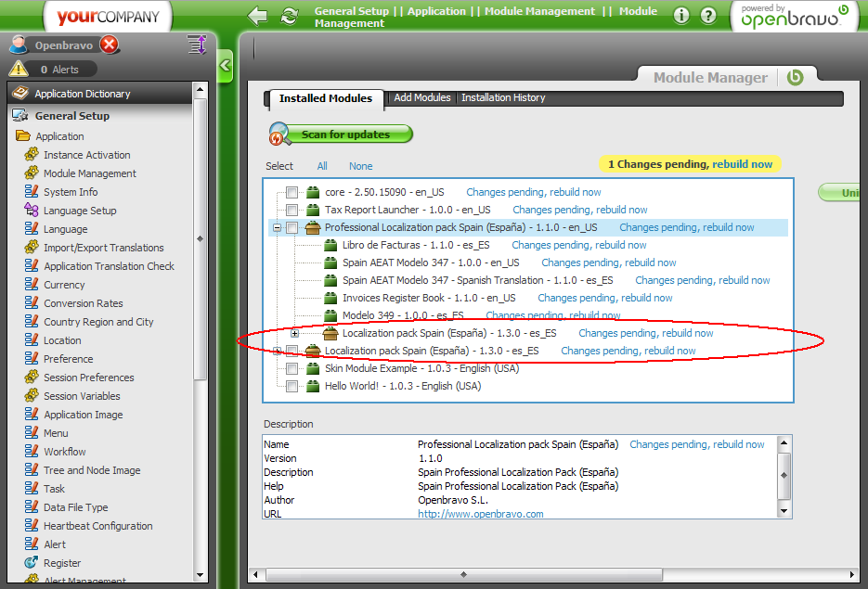Click the Openbravo user avatar icon
The height and width of the screenshot is (589, 868).
(19, 45)
